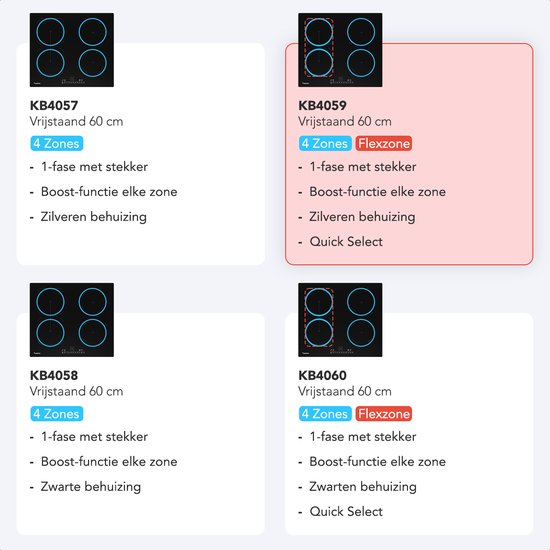Click the KB4059 product title
550x550 pixels.
coord(322,105)
